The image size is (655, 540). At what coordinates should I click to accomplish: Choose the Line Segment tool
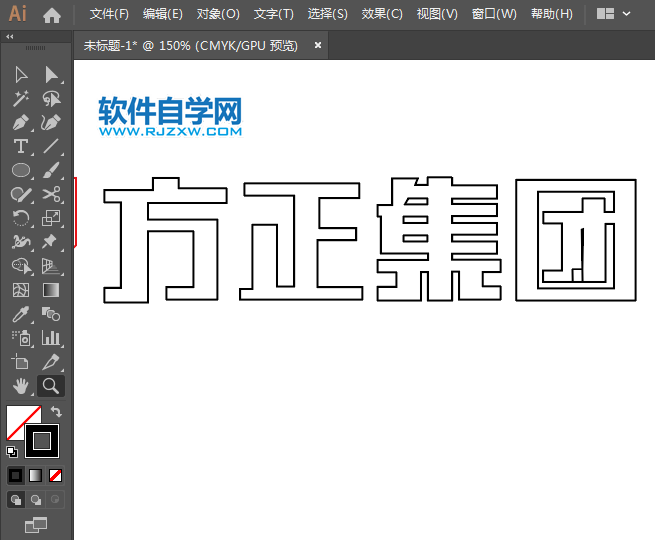coord(51,147)
